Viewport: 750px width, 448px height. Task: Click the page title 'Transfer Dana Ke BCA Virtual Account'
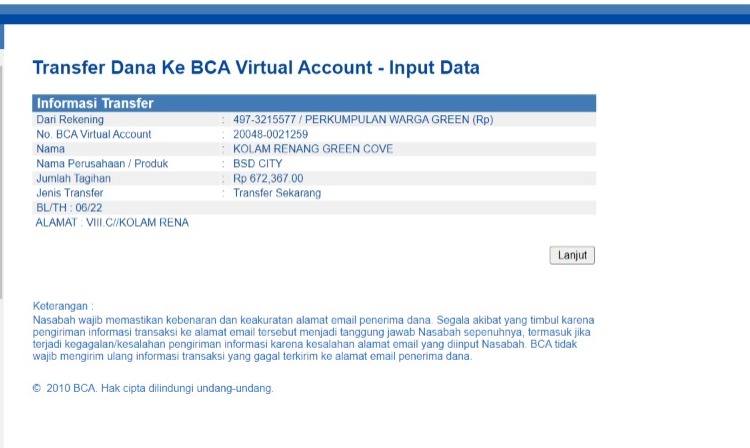pyautogui.click(x=256, y=68)
